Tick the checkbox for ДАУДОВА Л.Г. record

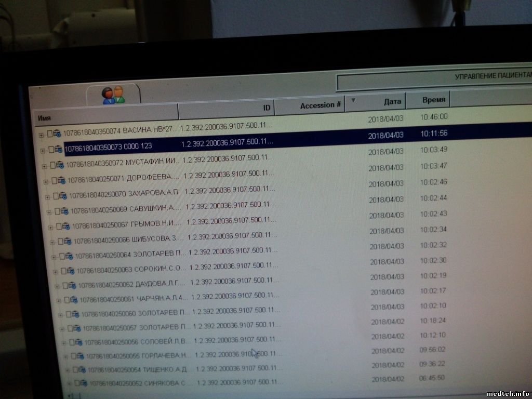pos(65,285)
